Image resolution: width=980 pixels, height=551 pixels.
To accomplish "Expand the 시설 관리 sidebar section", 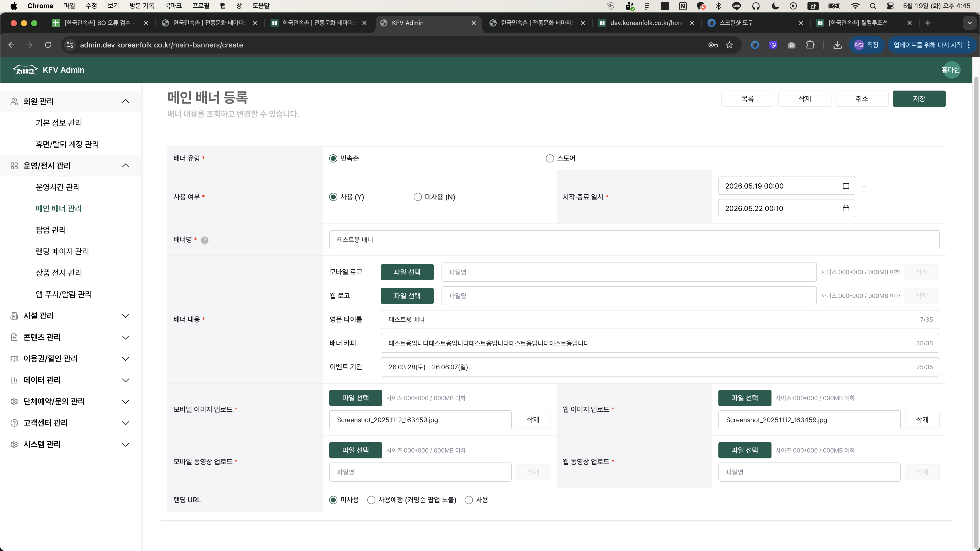I will [x=126, y=316].
